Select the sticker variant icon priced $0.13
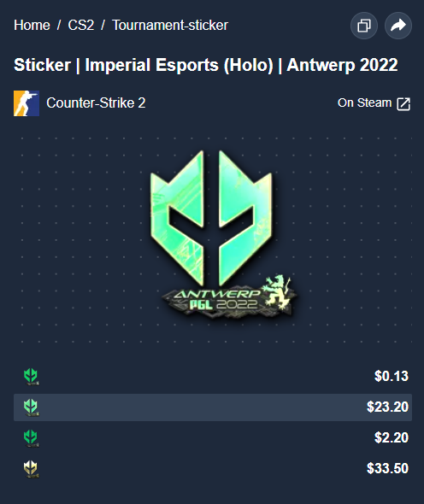 click(31, 377)
